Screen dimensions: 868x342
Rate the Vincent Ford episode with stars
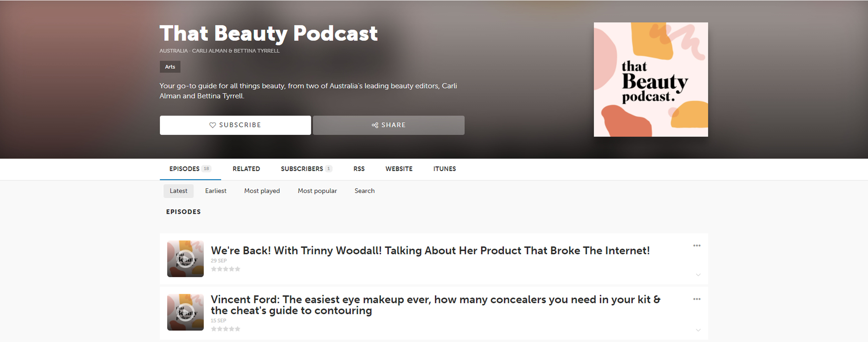[x=225, y=329]
